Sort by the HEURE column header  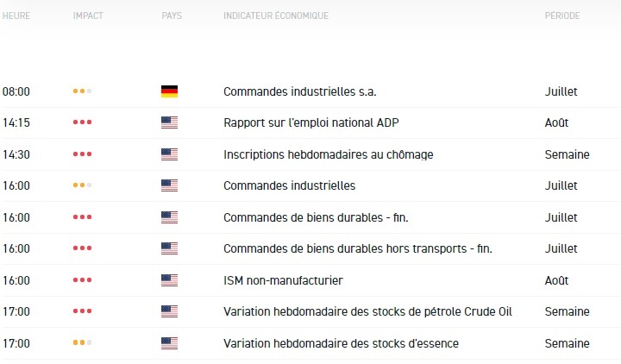click(16, 16)
